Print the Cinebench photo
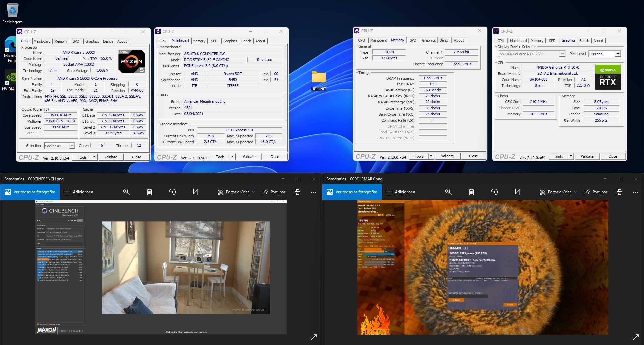 298,192
